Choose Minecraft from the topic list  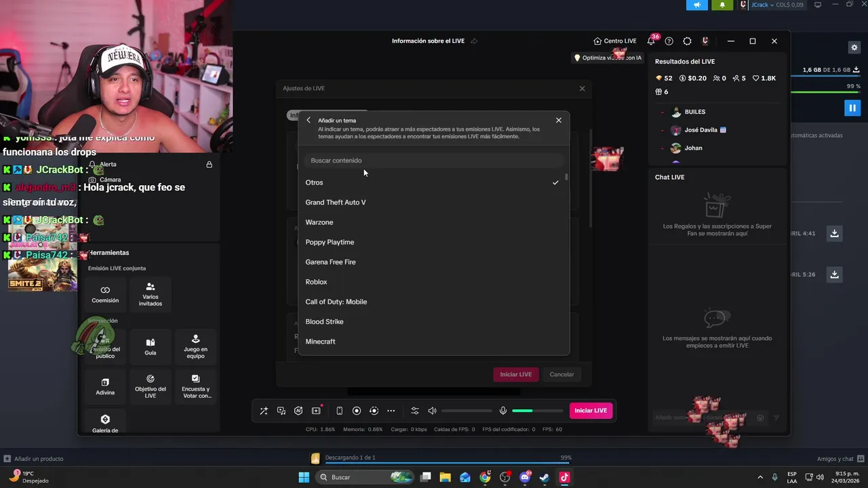pyautogui.click(x=433, y=342)
